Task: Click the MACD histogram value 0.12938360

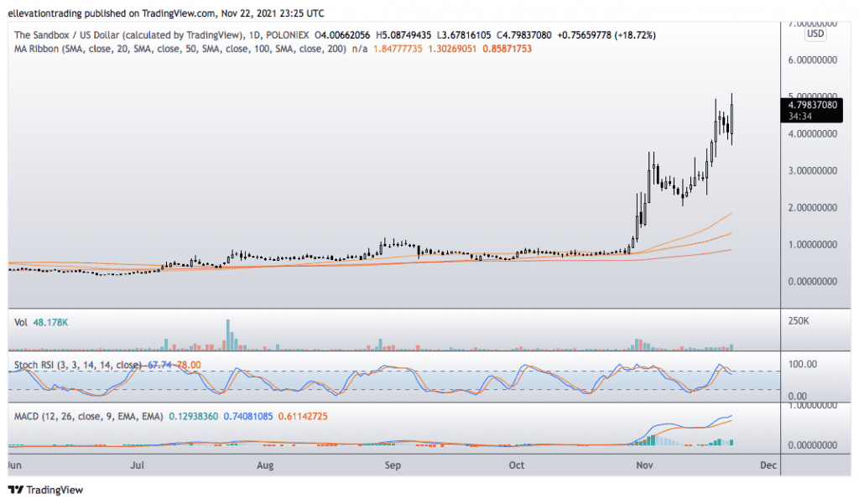Action: click(x=194, y=416)
